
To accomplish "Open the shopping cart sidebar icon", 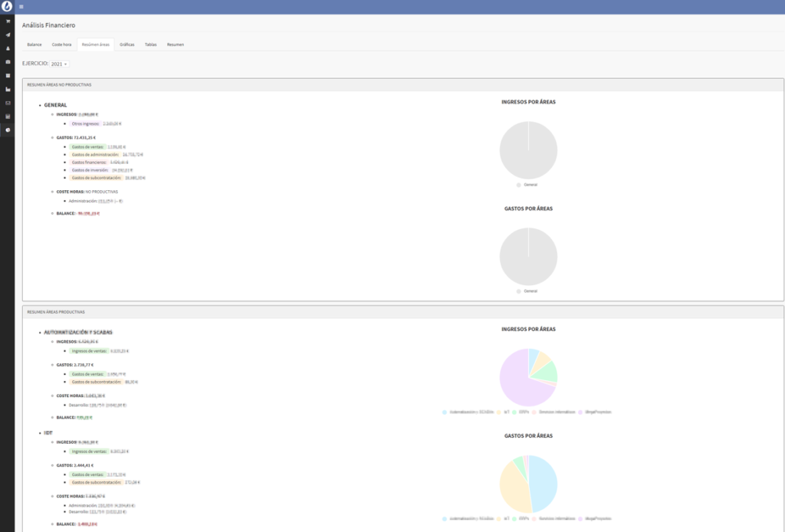I will pos(8,21).
